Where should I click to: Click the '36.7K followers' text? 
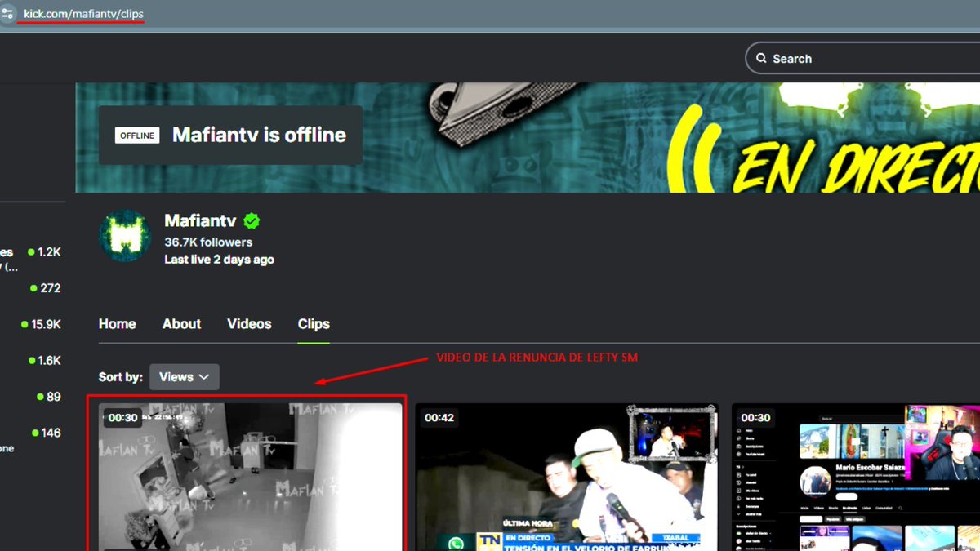pyautogui.click(x=208, y=242)
